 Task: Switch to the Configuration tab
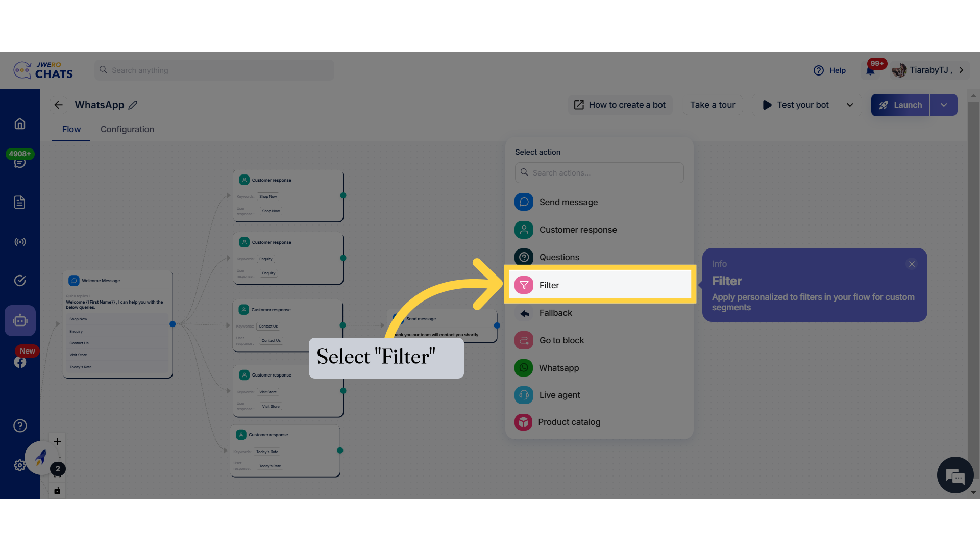(x=127, y=129)
